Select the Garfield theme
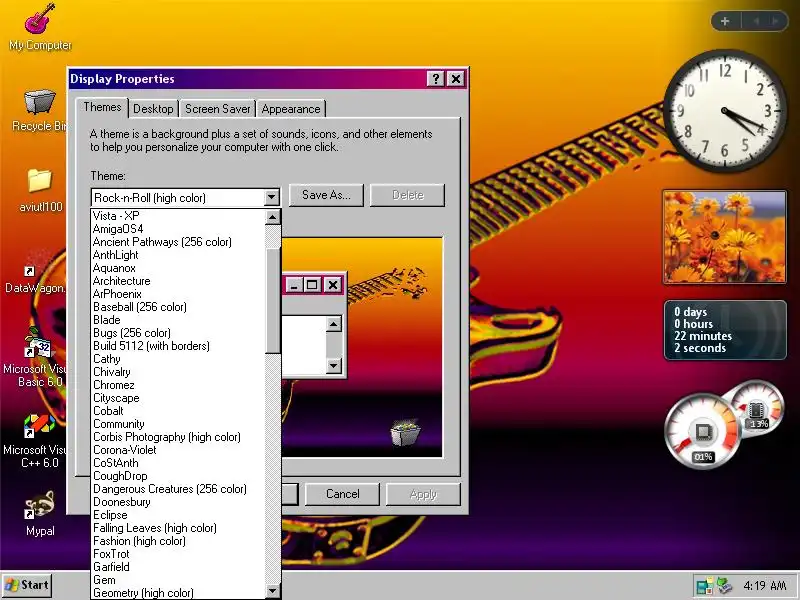 click(x=179, y=567)
